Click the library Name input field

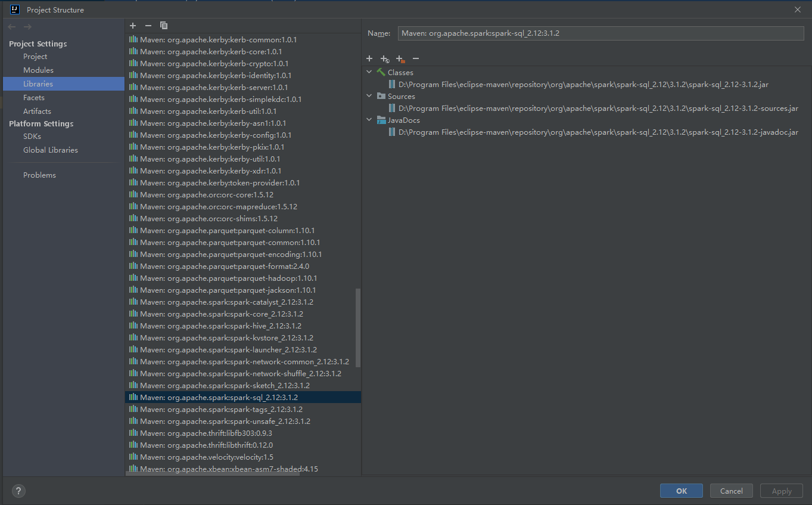(601, 33)
